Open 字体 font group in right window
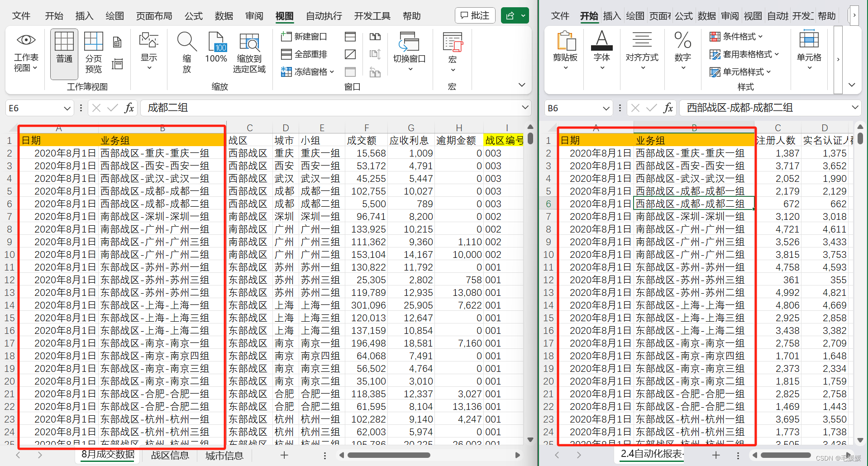 pos(602,51)
